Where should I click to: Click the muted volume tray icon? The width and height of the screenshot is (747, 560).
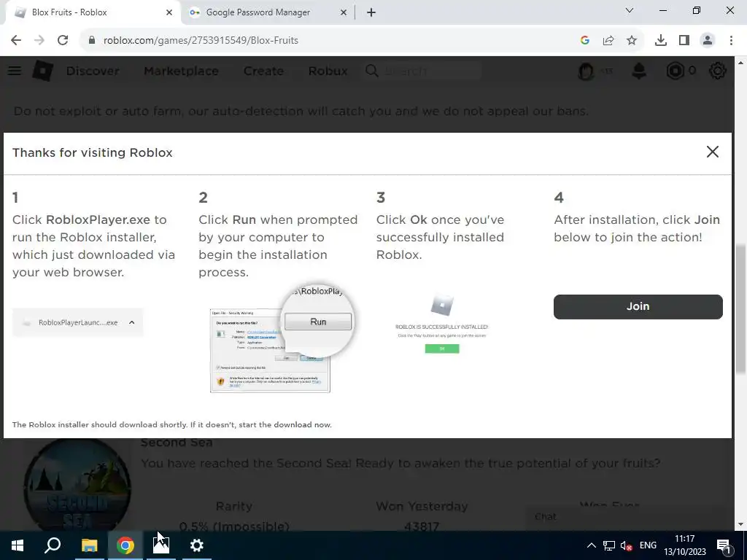pyautogui.click(x=627, y=545)
